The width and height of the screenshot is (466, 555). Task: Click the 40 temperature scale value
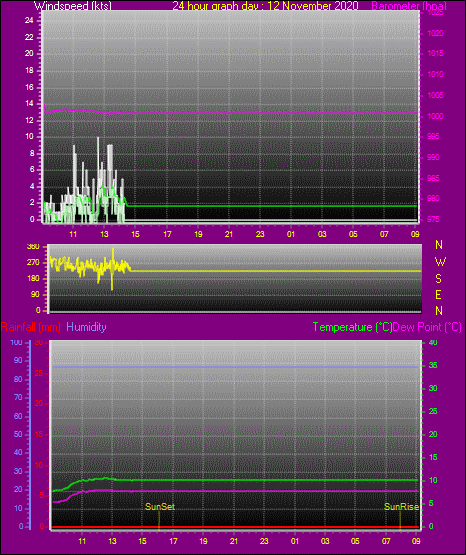(x=433, y=342)
